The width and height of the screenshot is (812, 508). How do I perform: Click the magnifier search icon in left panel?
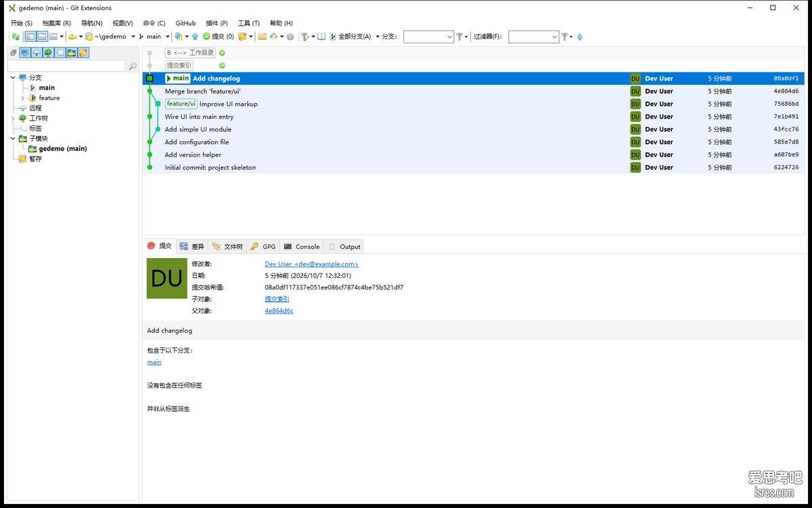[x=133, y=66]
